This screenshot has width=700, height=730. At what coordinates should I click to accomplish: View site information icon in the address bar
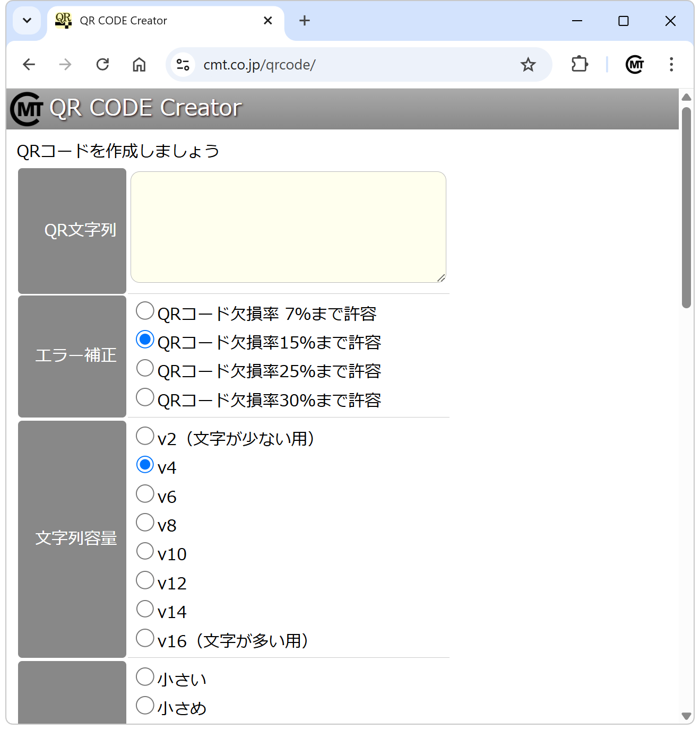(183, 65)
